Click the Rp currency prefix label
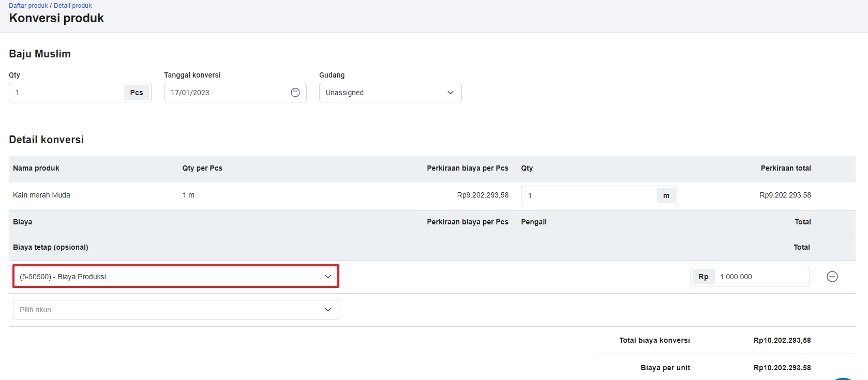Image resolution: width=868 pixels, height=380 pixels. point(704,277)
